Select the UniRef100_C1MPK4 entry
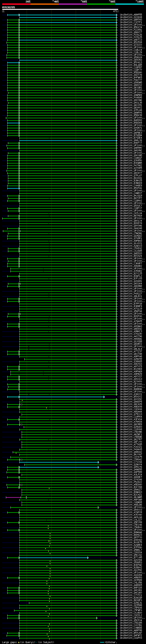 (x=131, y=417)
